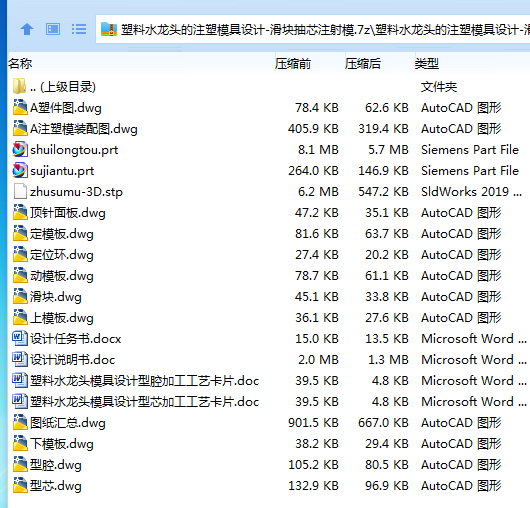Click the archive icon in the address bar

tap(109, 29)
